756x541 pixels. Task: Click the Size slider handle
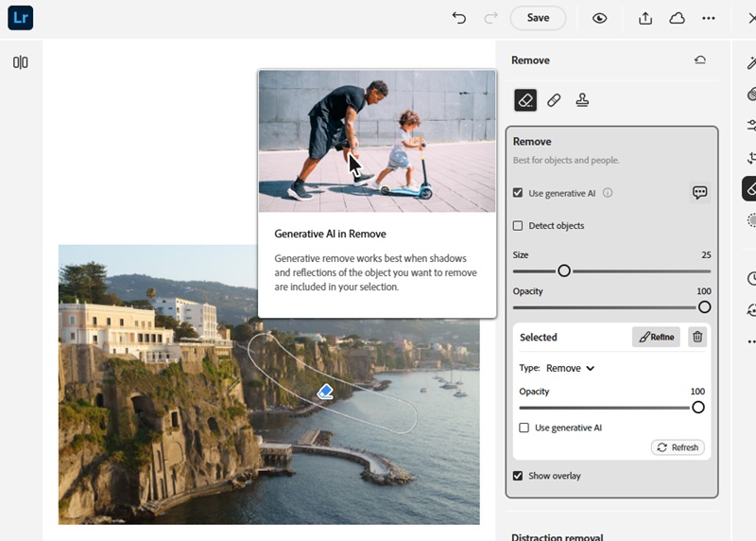tap(564, 270)
